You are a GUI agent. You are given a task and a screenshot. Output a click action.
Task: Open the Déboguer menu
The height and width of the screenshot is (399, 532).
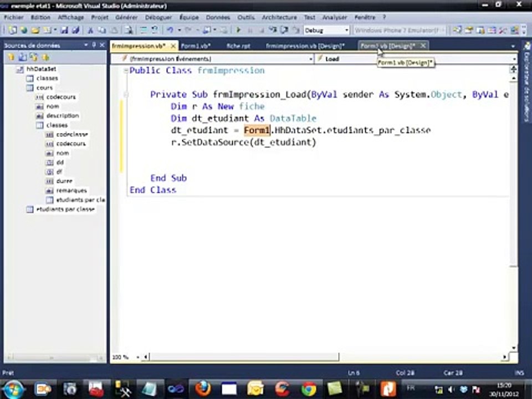pos(158,17)
